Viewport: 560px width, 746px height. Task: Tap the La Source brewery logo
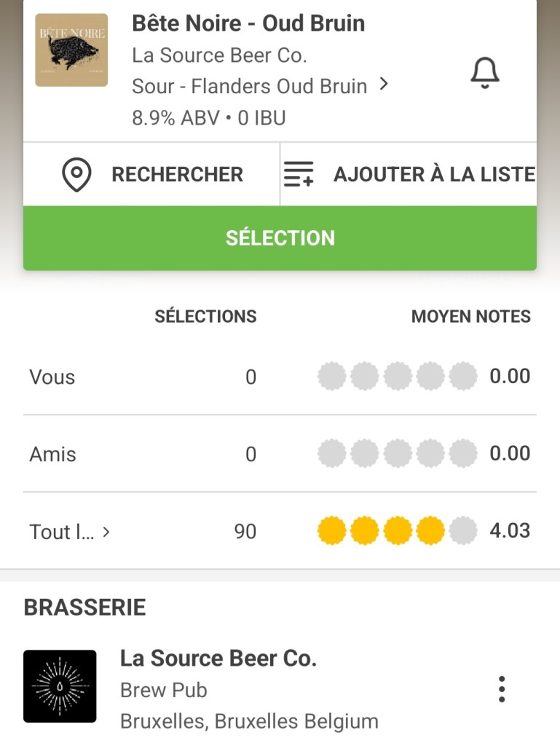click(60, 686)
